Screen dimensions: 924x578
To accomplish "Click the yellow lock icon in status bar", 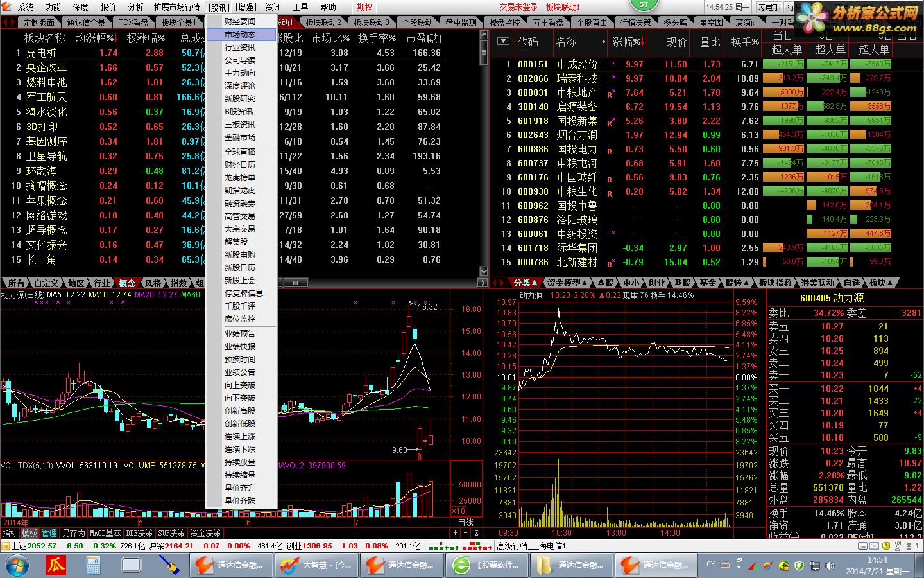I will coord(887,546).
